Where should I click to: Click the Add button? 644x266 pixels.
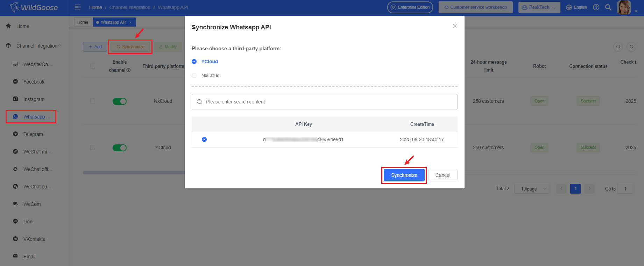[95, 47]
